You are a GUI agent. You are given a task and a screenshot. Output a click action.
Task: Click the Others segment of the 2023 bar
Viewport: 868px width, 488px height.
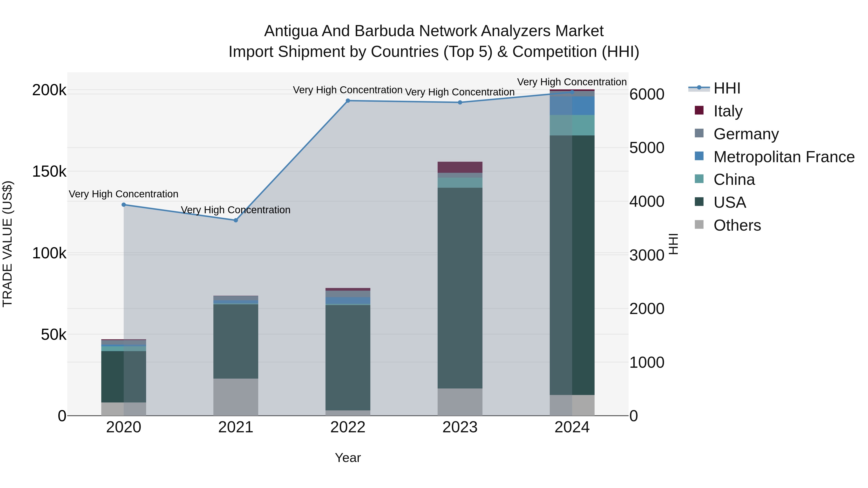460,402
